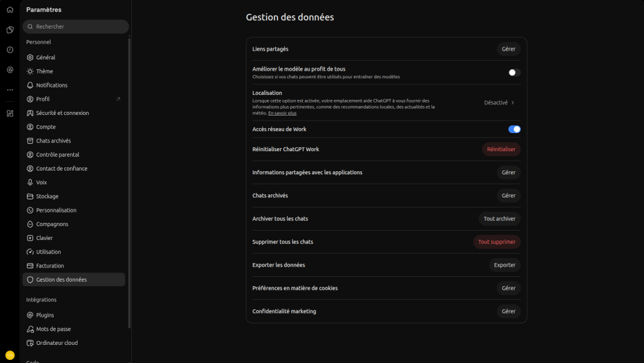Open Contrôle parental settings
Image resolution: width=644 pixels, height=363 pixels.
coord(74,155)
